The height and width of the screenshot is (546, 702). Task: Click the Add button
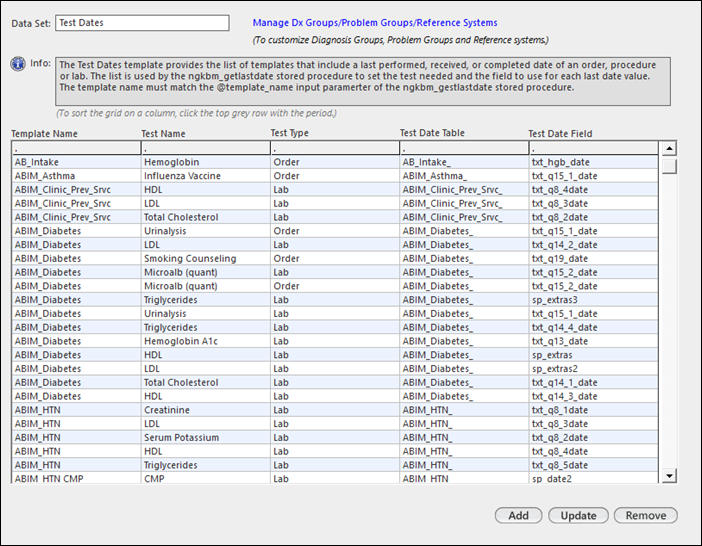pyautogui.click(x=518, y=516)
